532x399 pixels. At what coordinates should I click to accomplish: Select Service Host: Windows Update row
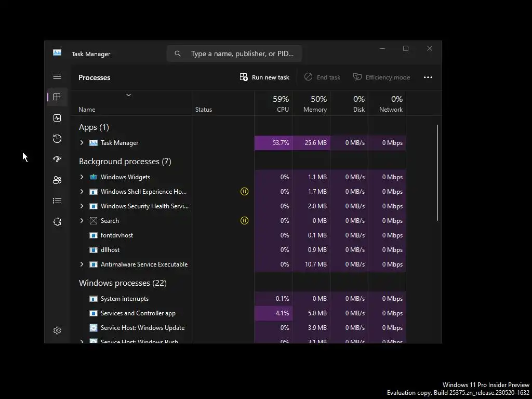238,328
